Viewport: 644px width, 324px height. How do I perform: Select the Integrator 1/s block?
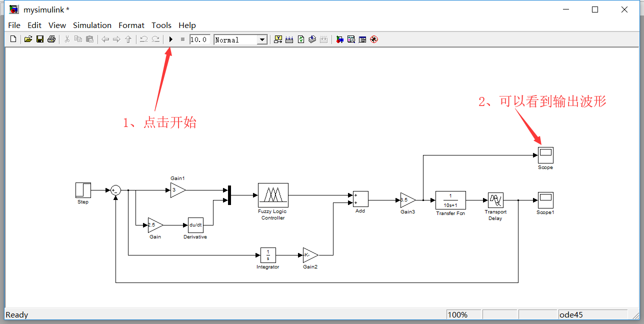coord(268,255)
